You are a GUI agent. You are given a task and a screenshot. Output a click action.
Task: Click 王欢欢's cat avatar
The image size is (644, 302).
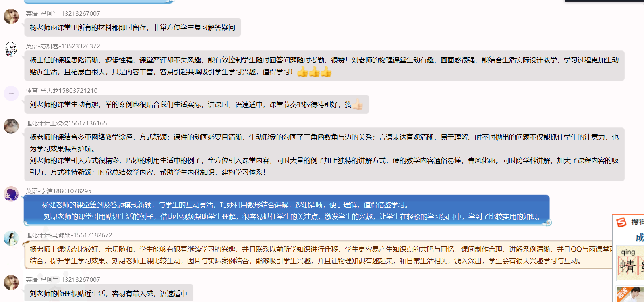click(11, 126)
